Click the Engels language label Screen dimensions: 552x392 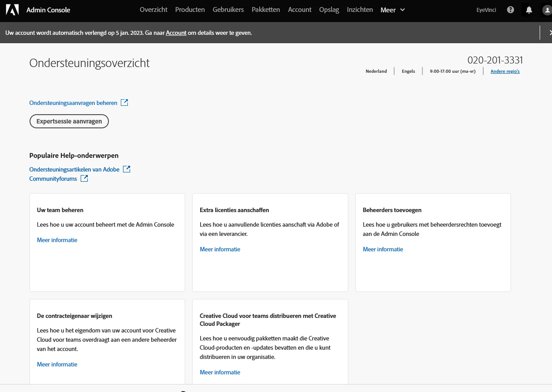[408, 71]
